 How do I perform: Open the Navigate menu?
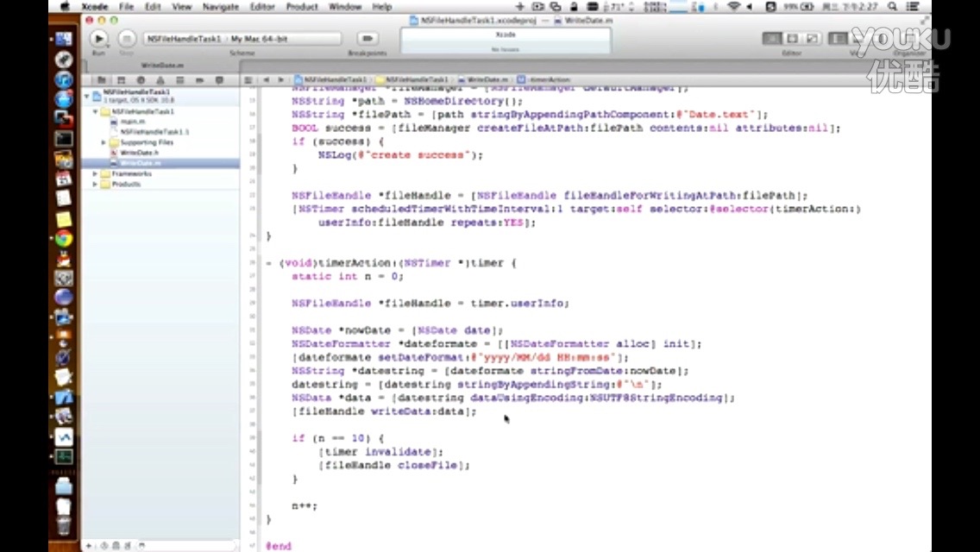pos(220,7)
